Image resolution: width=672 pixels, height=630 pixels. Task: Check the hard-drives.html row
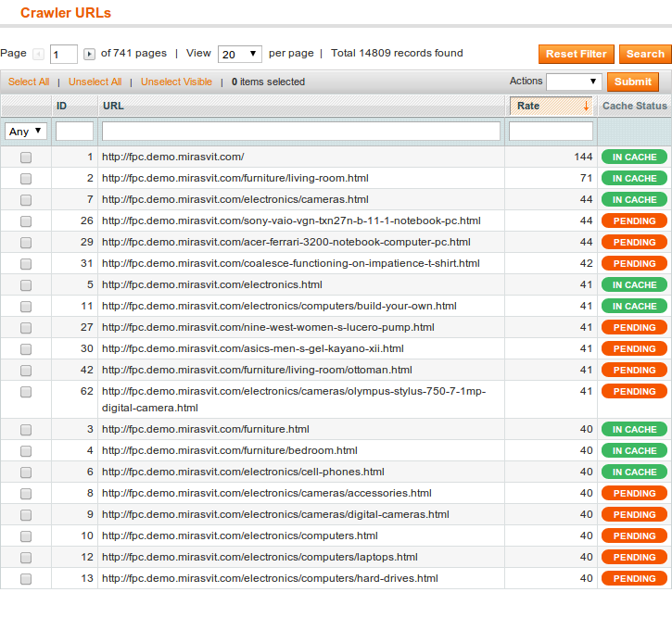[26, 579]
